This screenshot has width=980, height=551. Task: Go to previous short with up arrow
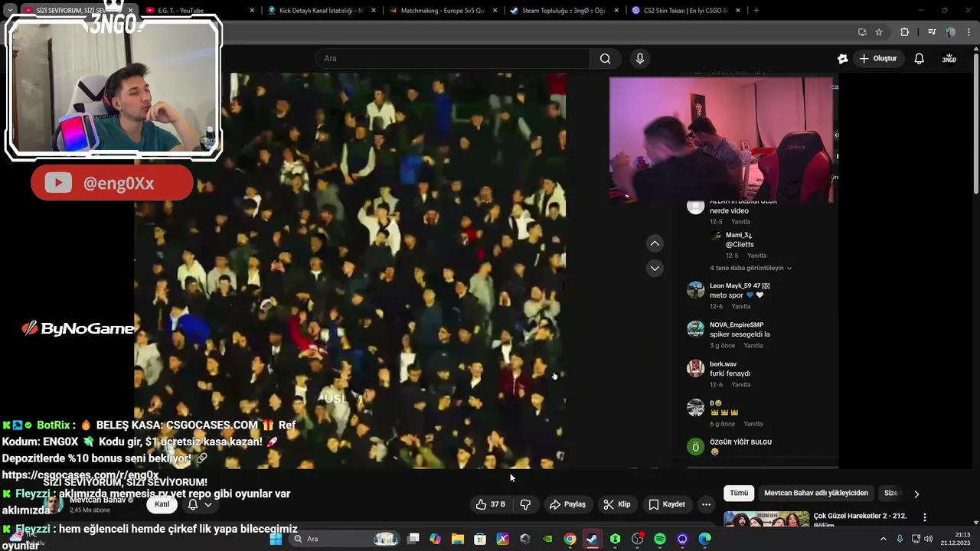click(655, 243)
